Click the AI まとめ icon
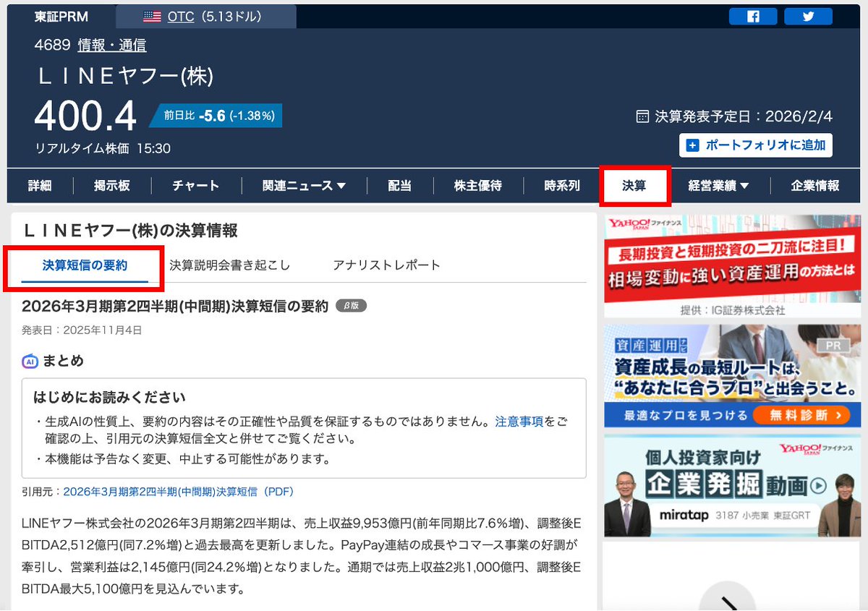The width and height of the screenshot is (868, 611). point(28,360)
